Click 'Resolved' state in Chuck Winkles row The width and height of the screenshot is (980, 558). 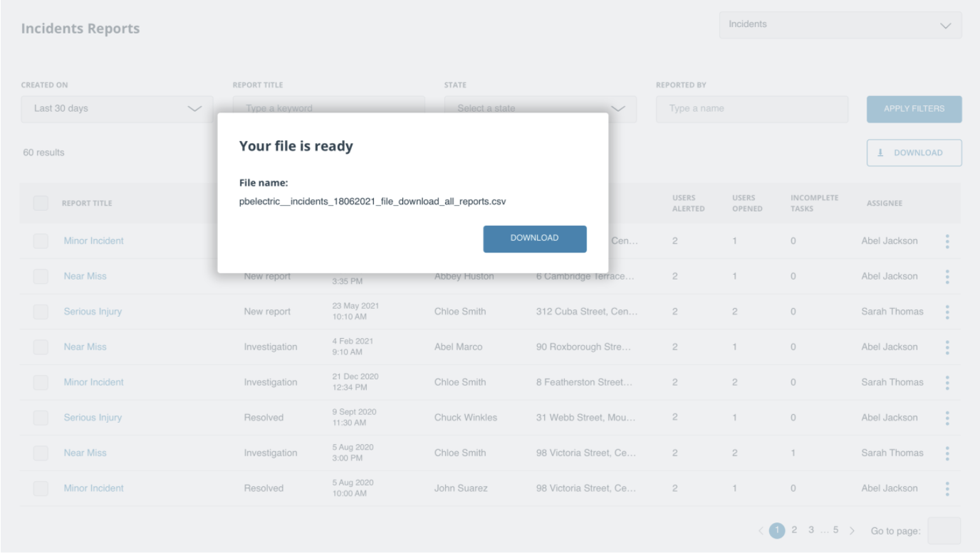tap(264, 418)
